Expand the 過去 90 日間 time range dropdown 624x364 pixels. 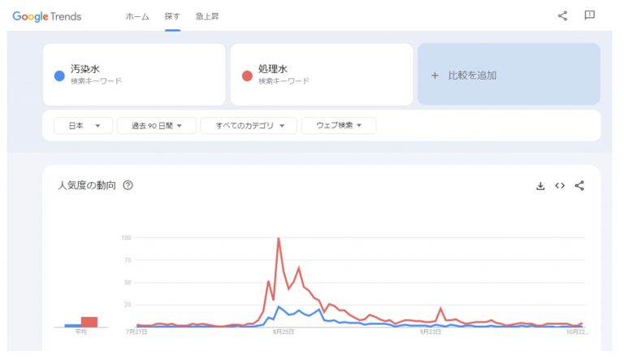[156, 126]
